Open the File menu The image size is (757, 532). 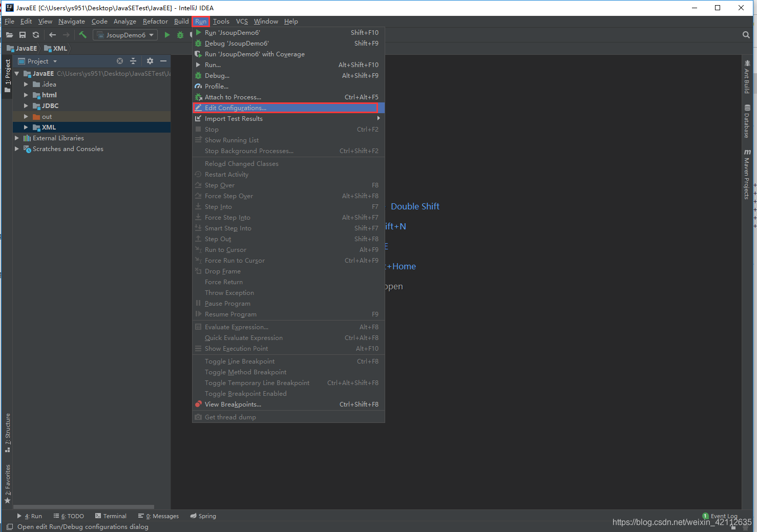9,22
